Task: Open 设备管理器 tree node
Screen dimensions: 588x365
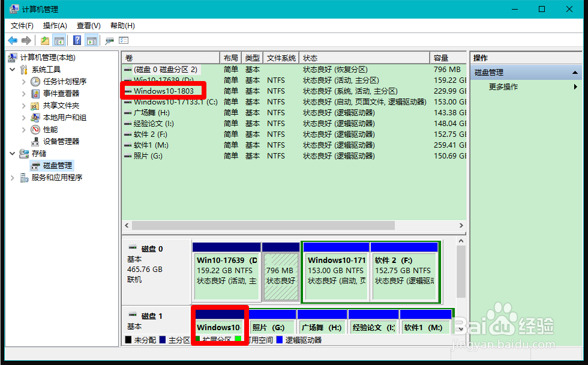Action: [x=61, y=142]
